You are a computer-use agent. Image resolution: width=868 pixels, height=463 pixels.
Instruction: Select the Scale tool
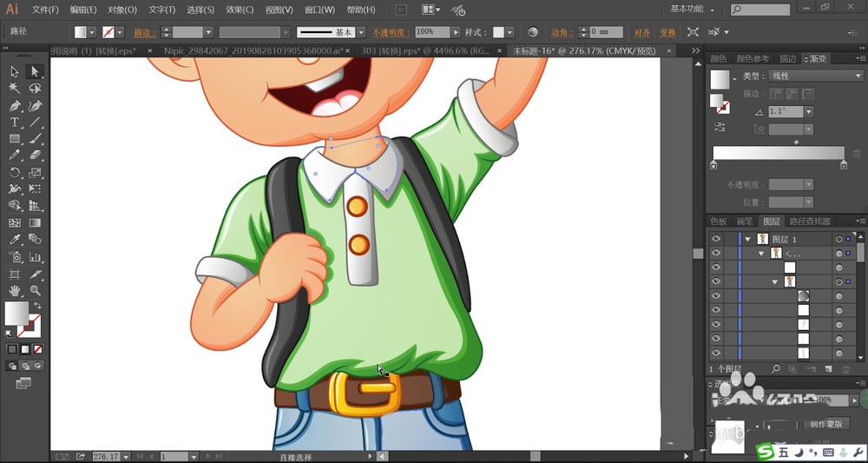point(35,172)
